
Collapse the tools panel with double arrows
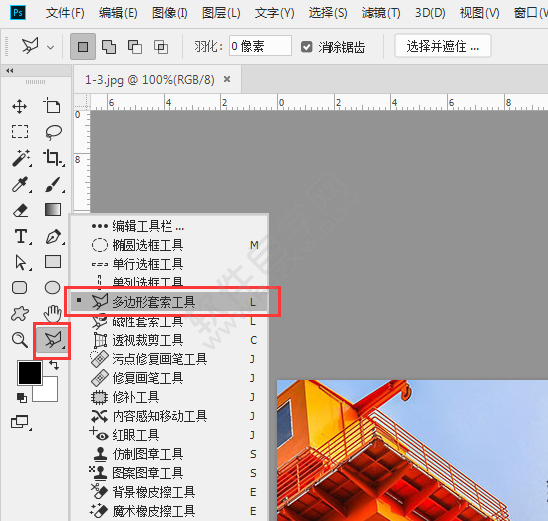point(10,71)
